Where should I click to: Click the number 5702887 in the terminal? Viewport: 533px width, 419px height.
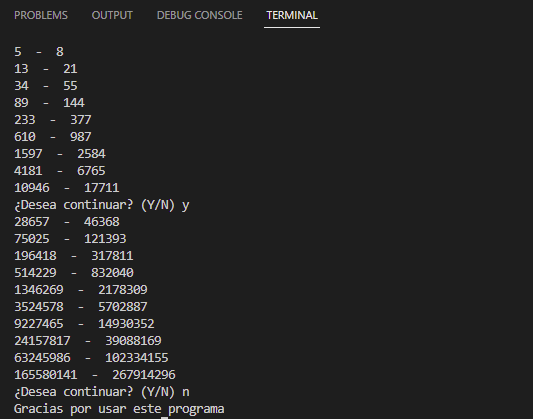(123, 307)
